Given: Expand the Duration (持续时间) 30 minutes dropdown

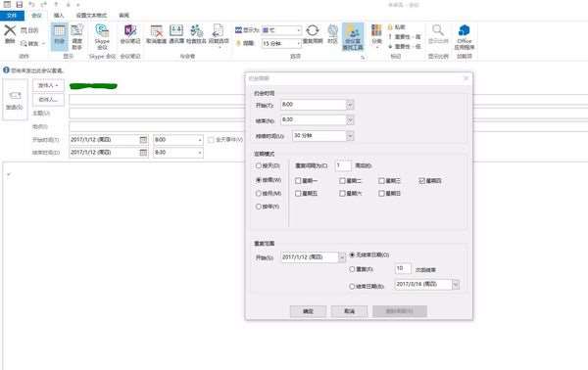Looking at the screenshot, I should coord(350,136).
